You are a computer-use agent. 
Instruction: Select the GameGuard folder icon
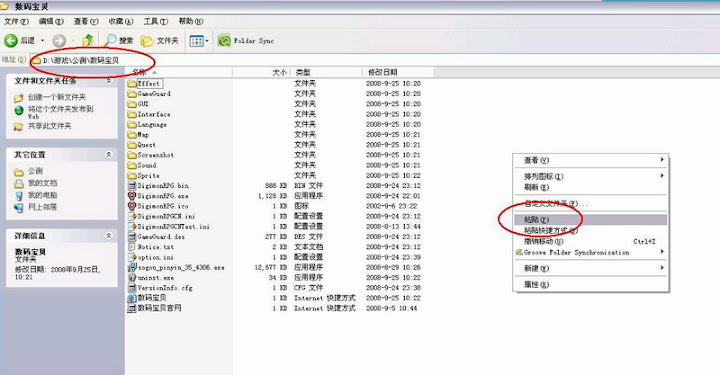pos(132,94)
